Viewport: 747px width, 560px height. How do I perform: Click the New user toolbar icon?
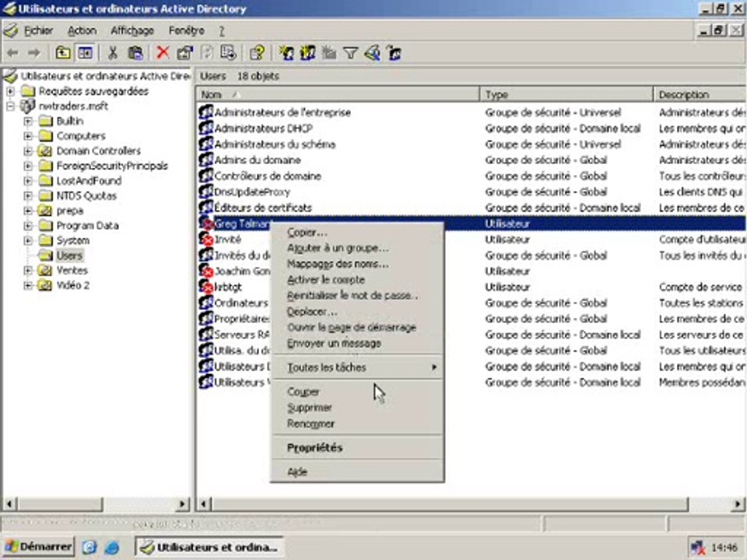coord(286,53)
